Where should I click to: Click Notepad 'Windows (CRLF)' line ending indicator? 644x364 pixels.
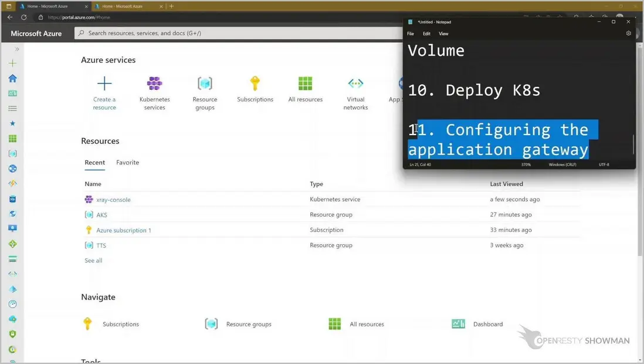coord(562,164)
